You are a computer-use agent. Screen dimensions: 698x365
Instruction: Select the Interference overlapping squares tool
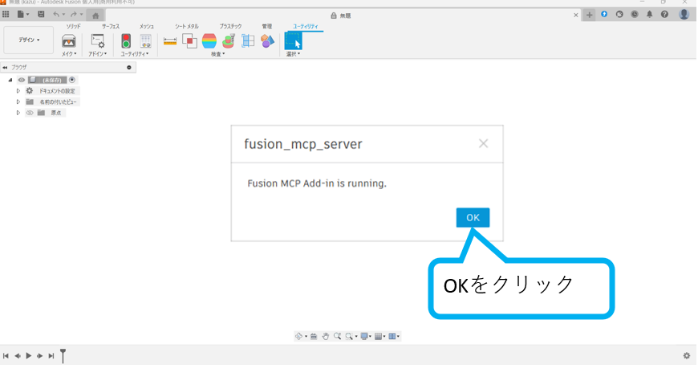point(190,41)
